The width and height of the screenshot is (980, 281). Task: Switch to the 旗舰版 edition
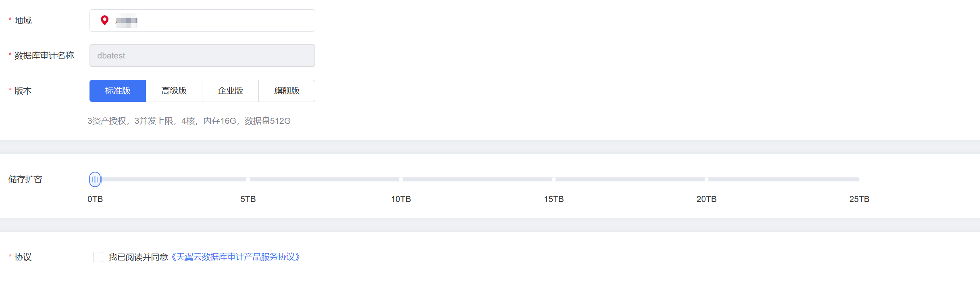pyautogui.click(x=287, y=91)
